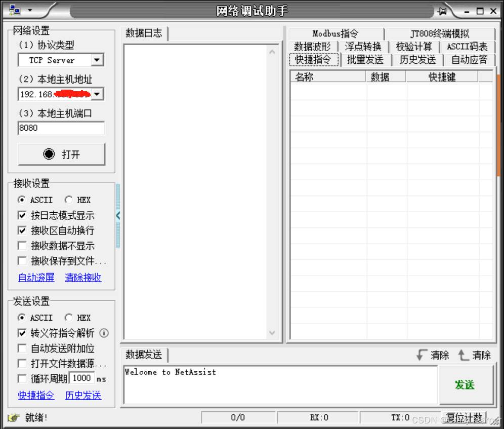
Task: Switch to the JT808终端模拟 tab
Action: tap(440, 33)
